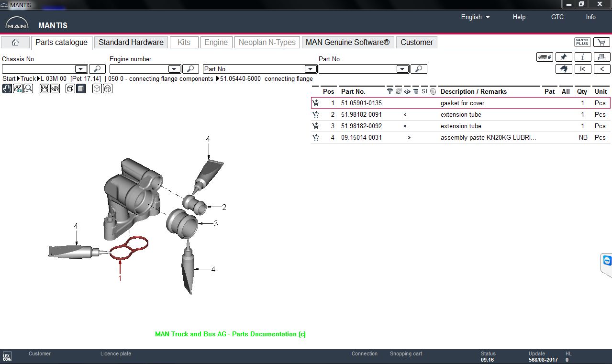Add gasket for cover to cart

315,103
